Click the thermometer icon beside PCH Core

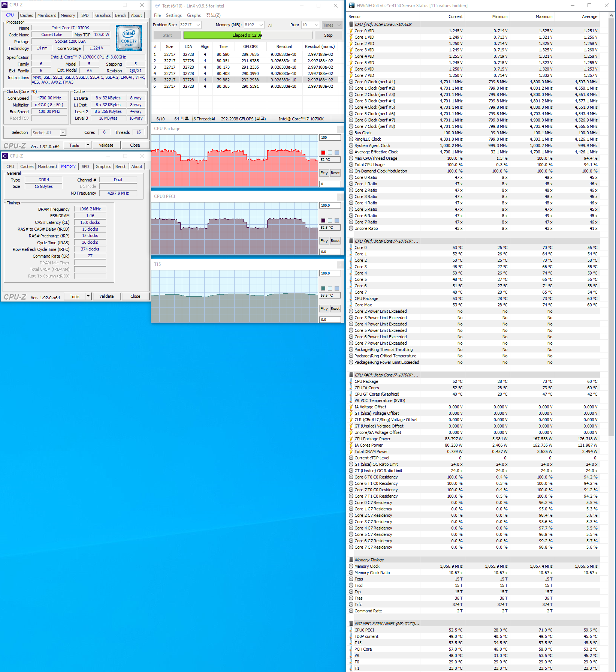point(351,649)
